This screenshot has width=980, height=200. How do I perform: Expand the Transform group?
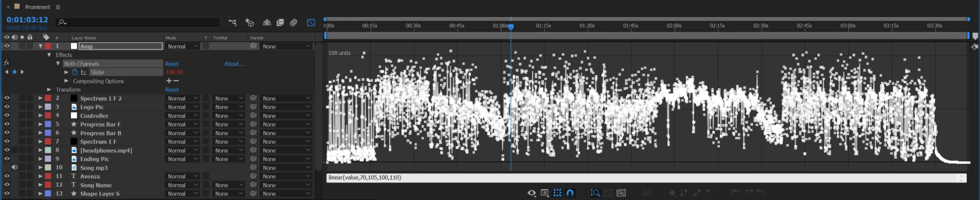click(x=49, y=90)
